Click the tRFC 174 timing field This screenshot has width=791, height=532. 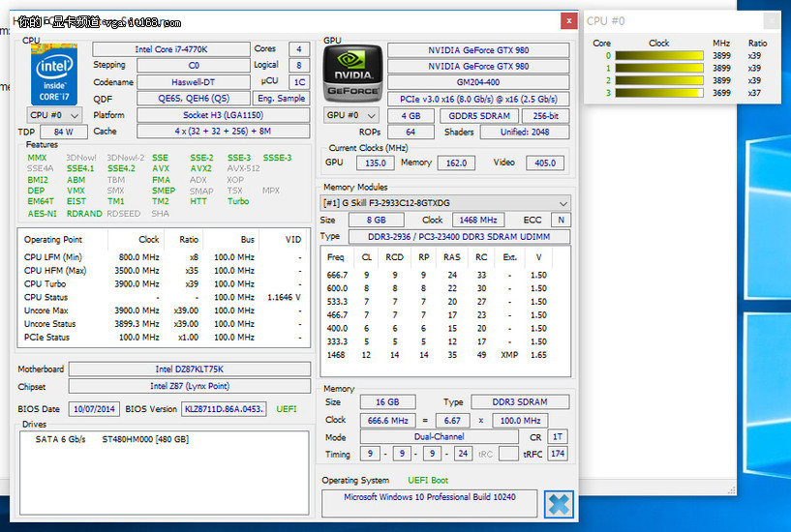558,454
